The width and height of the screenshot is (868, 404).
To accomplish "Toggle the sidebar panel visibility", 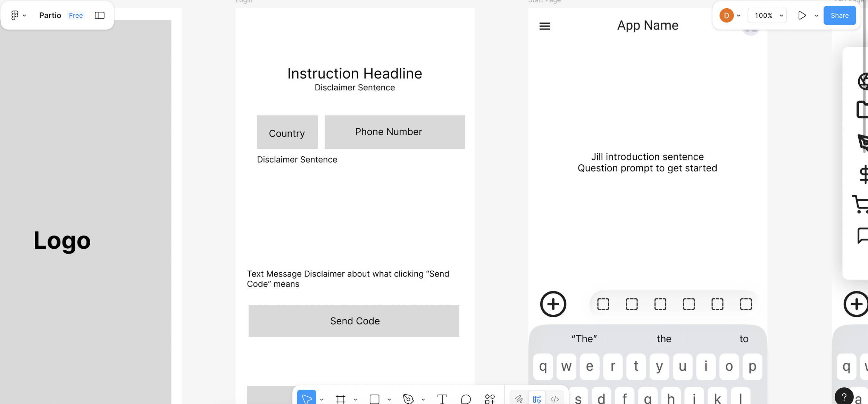I will tap(100, 15).
